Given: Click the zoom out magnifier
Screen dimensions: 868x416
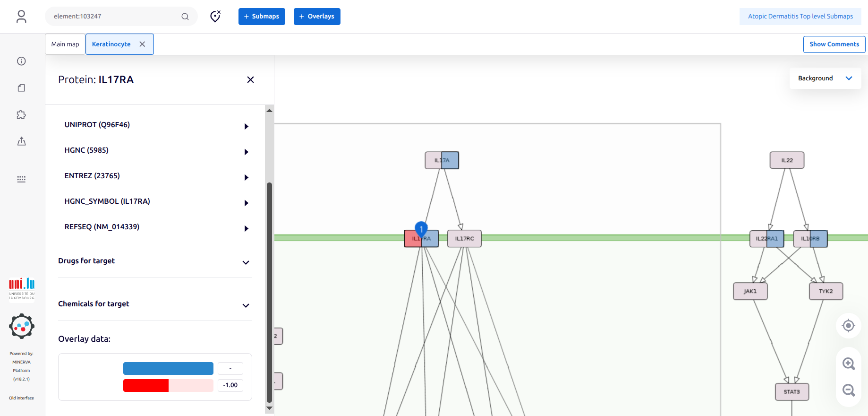Looking at the screenshot, I should coord(849,390).
